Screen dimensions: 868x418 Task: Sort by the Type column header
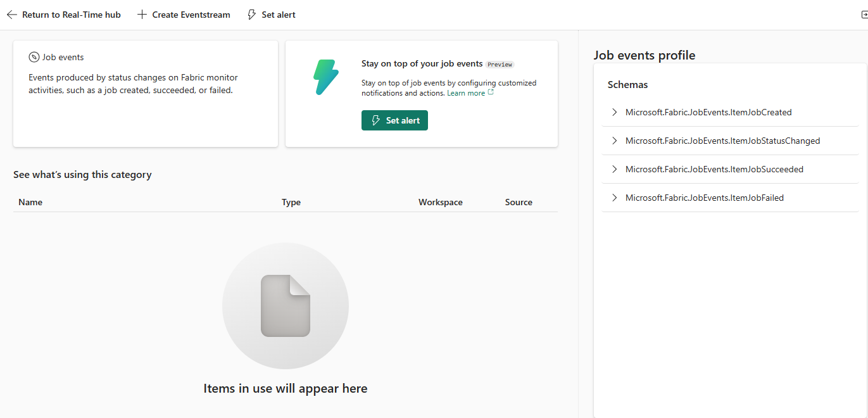291,202
